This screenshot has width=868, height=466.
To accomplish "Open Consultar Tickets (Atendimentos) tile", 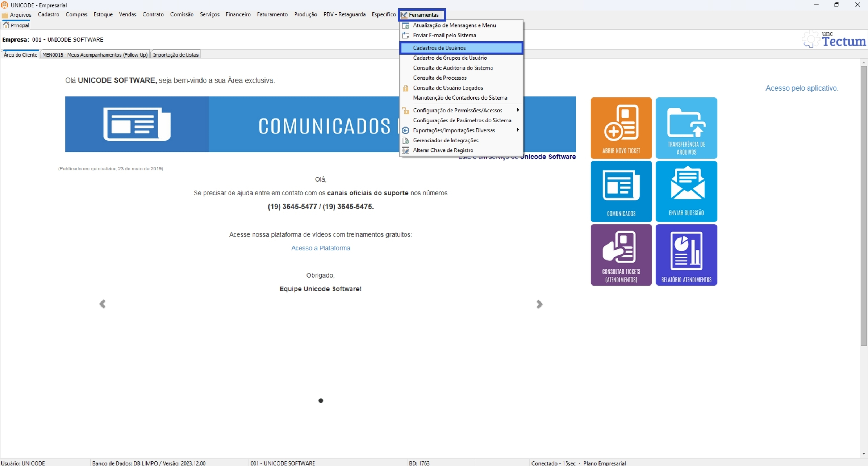I will [x=621, y=255].
